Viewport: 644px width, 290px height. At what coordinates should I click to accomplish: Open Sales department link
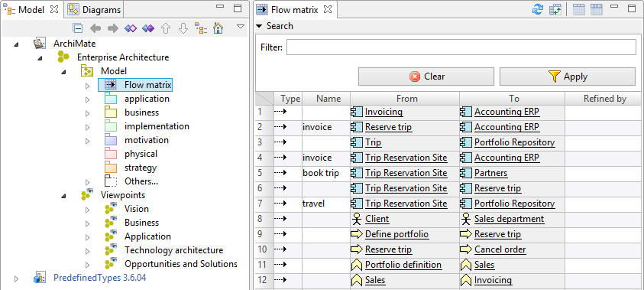pyautogui.click(x=510, y=219)
